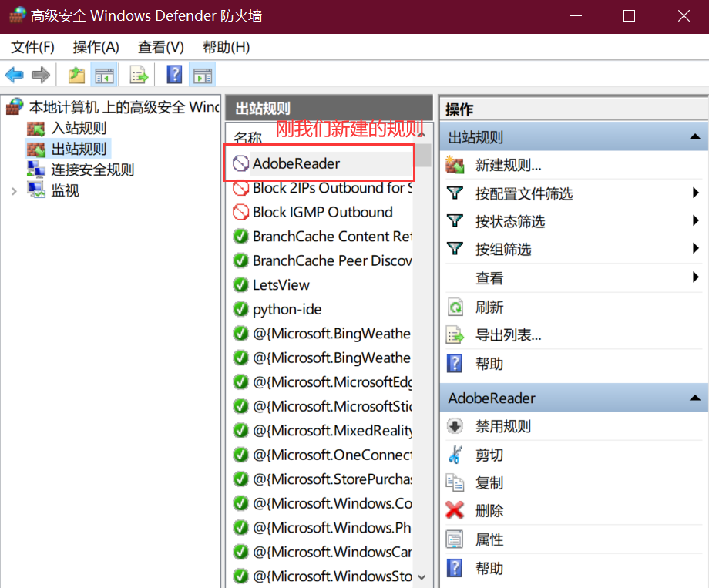
Task: Select the 剪切 (Cut) action for AdobeReader
Action: [454, 455]
